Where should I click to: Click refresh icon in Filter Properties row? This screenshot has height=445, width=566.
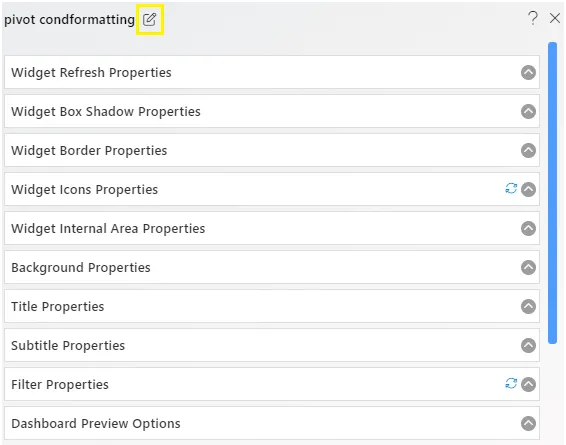511,383
